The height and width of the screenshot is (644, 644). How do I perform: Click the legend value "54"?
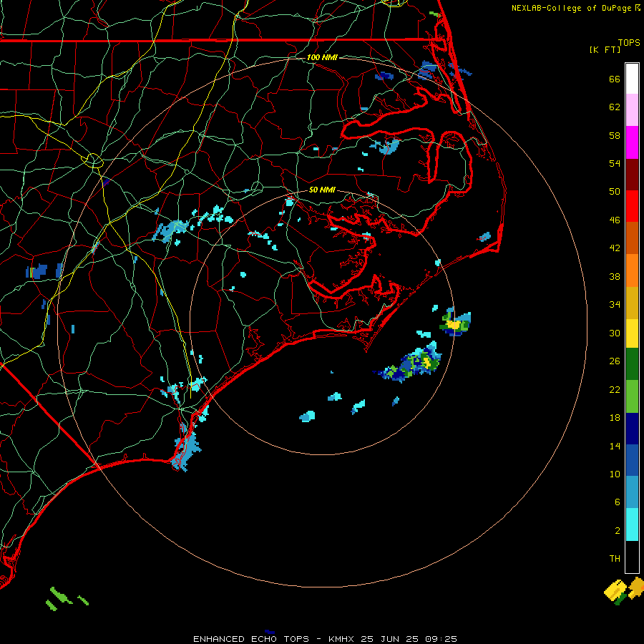click(x=615, y=163)
